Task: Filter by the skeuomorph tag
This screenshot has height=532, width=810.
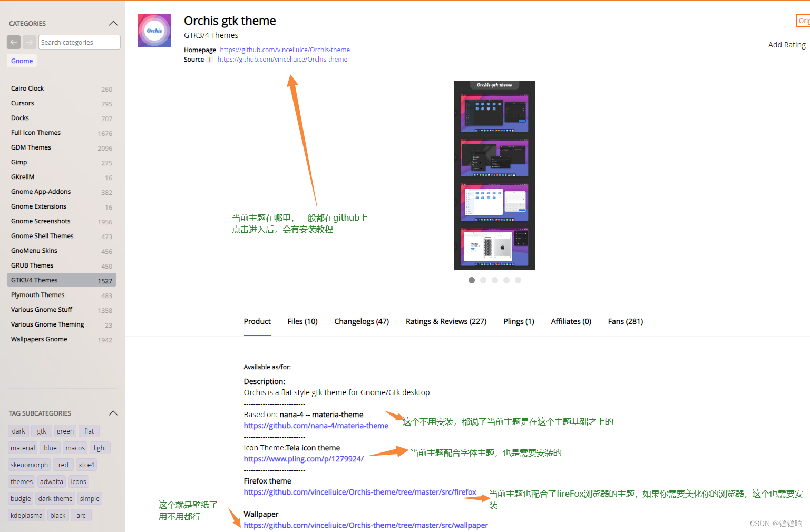Action: (x=30, y=465)
